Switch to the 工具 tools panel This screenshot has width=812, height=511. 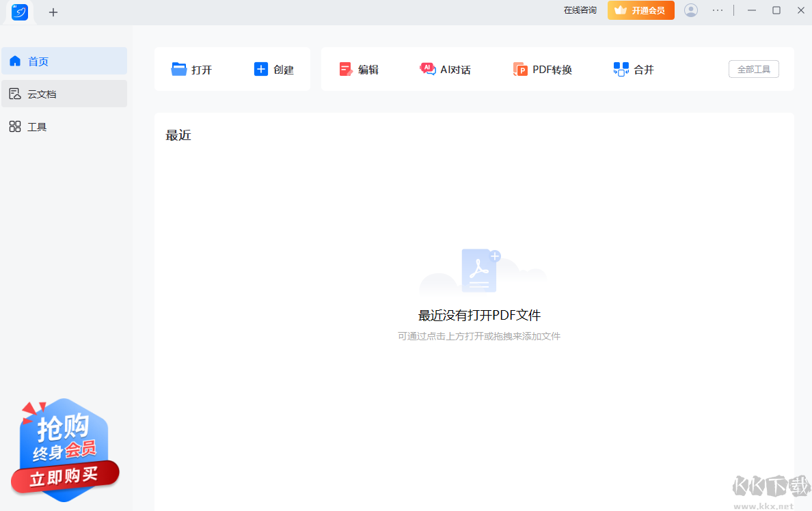[14, 126]
